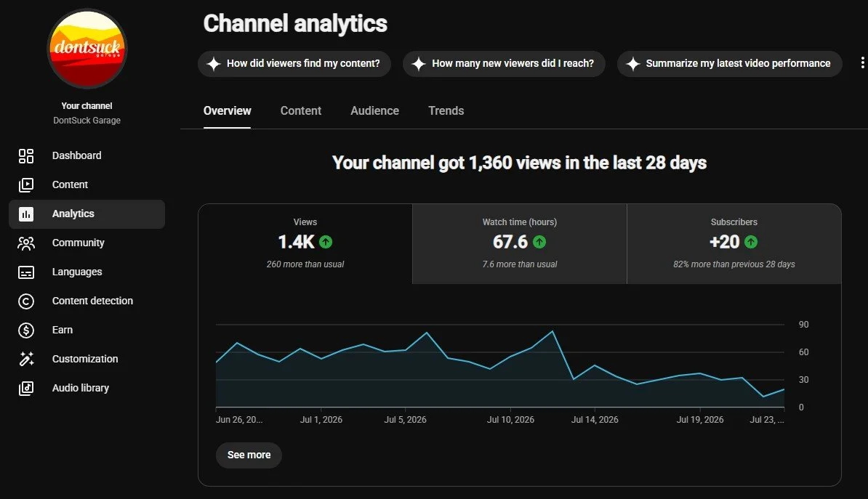Select the Subscribers metric card

point(734,244)
